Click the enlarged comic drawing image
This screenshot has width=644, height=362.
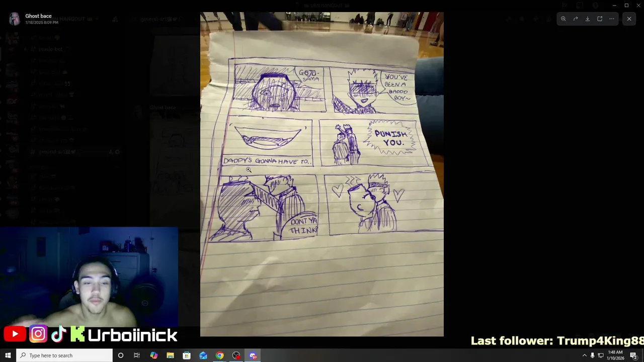tap(322, 174)
